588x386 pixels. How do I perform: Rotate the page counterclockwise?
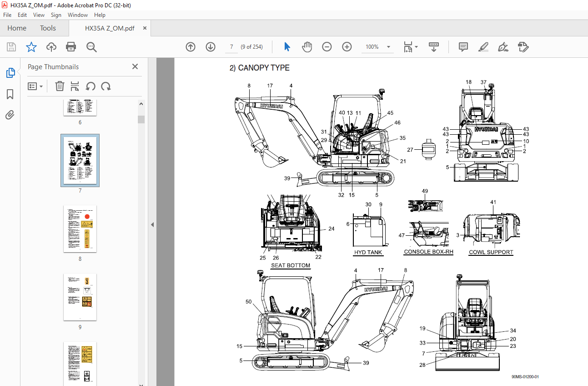pos(90,86)
